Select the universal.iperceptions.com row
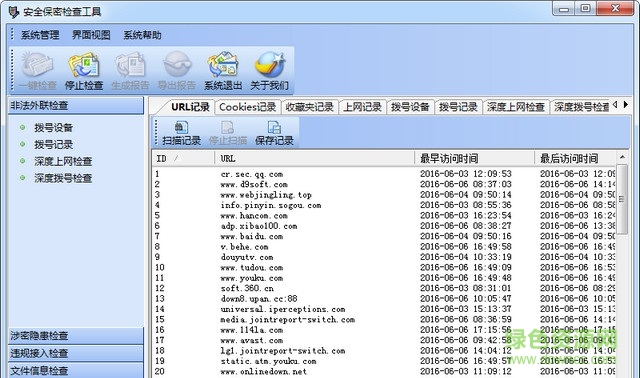The width and height of the screenshot is (640, 378). tap(384, 309)
